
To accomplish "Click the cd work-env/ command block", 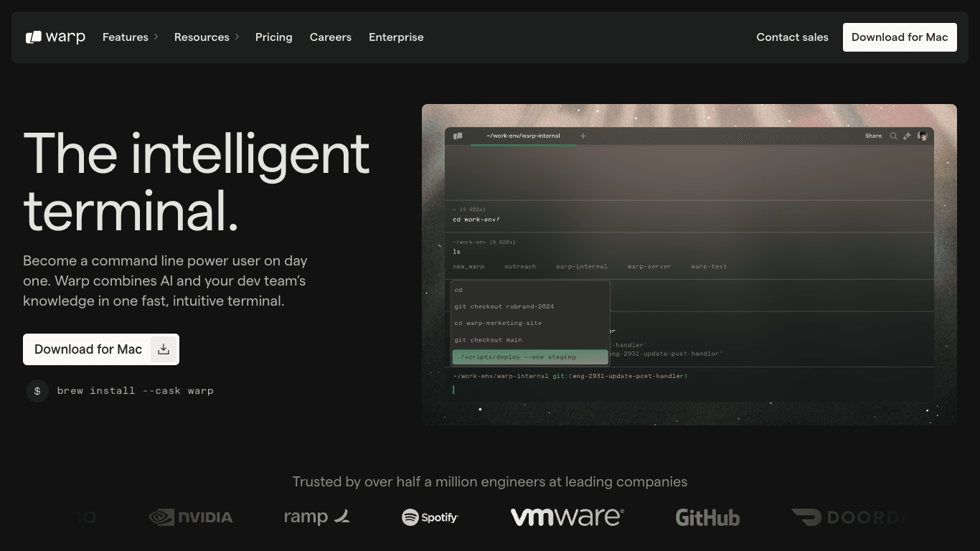I will (x=689, y=216).
